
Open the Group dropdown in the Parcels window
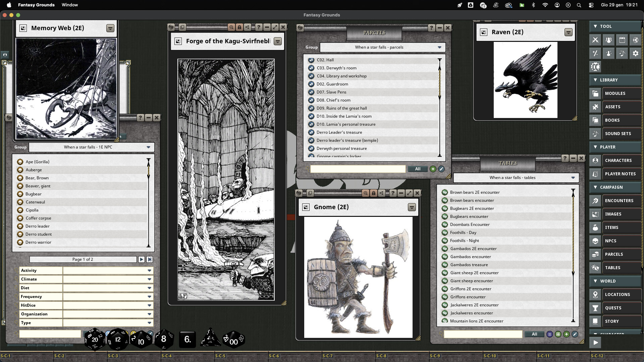click(x=439, y=47)
